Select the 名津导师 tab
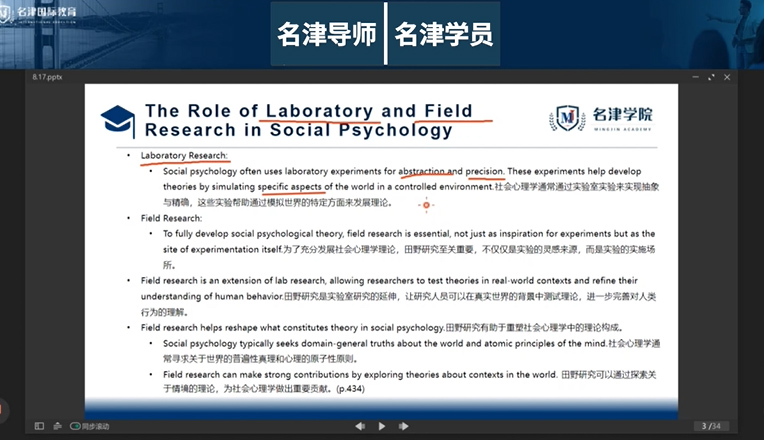Image resolution: width=764 pixels, height=440 pixels. pyautogui.click(x=327, y=36)
